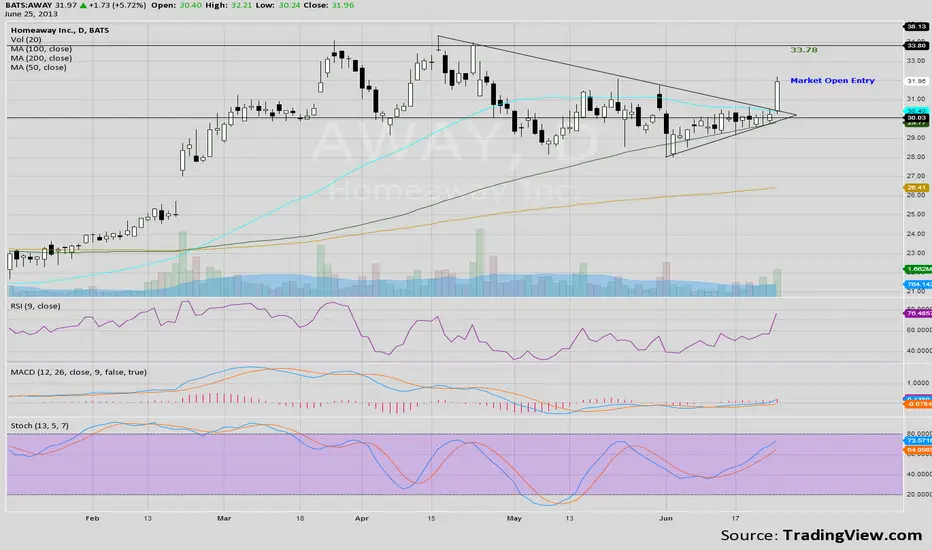The width and height of the screenshot is (932, 550).
Task: Click the Low: 30.24 value
Action: tap(278, 5)
